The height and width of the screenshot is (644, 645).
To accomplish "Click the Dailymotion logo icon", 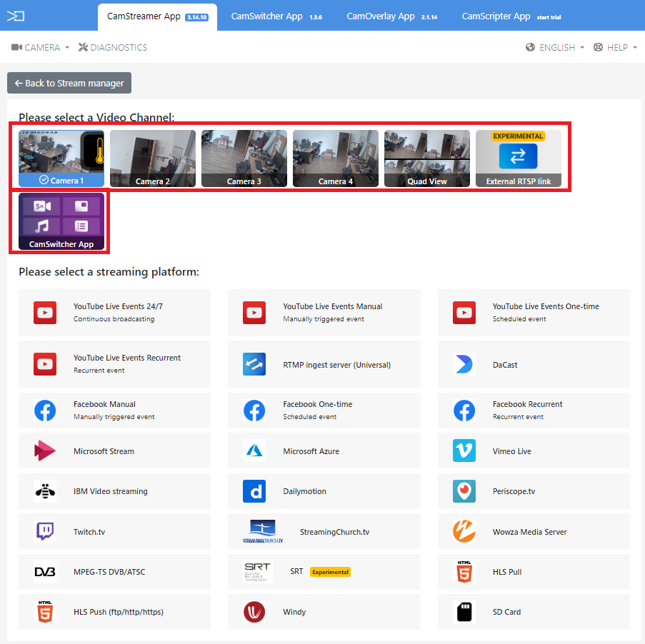I will pos(254,491).
